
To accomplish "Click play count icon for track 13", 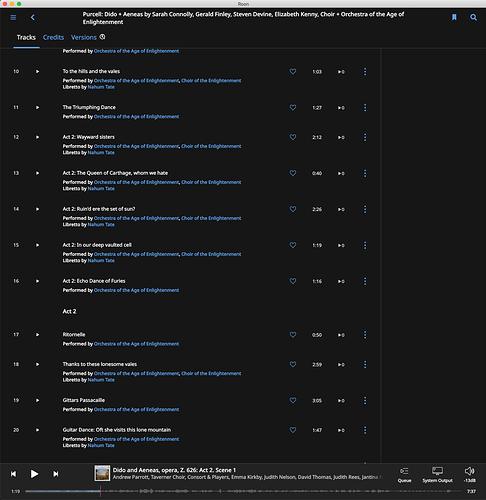I will click(341, 173).
